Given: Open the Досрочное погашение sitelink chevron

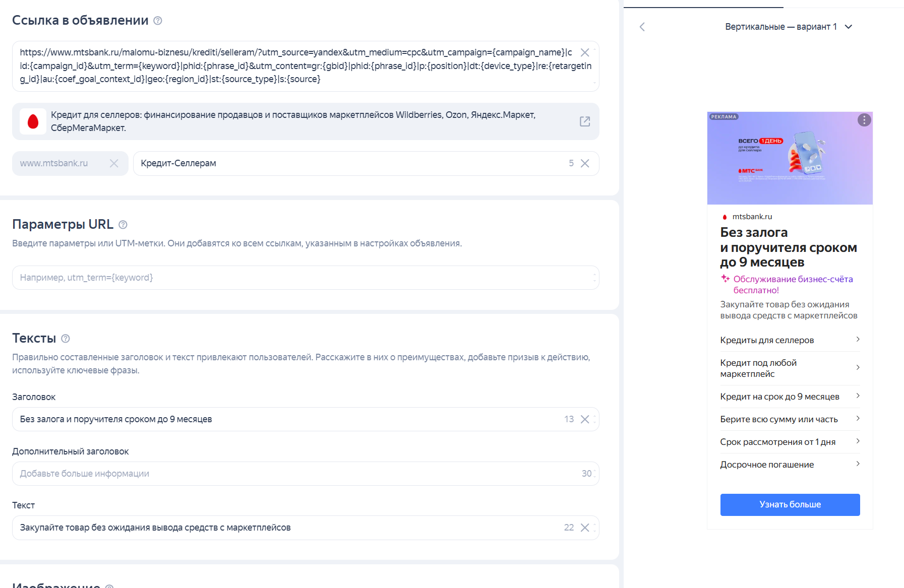Looking at the screenshot, I should click(858, 464).
